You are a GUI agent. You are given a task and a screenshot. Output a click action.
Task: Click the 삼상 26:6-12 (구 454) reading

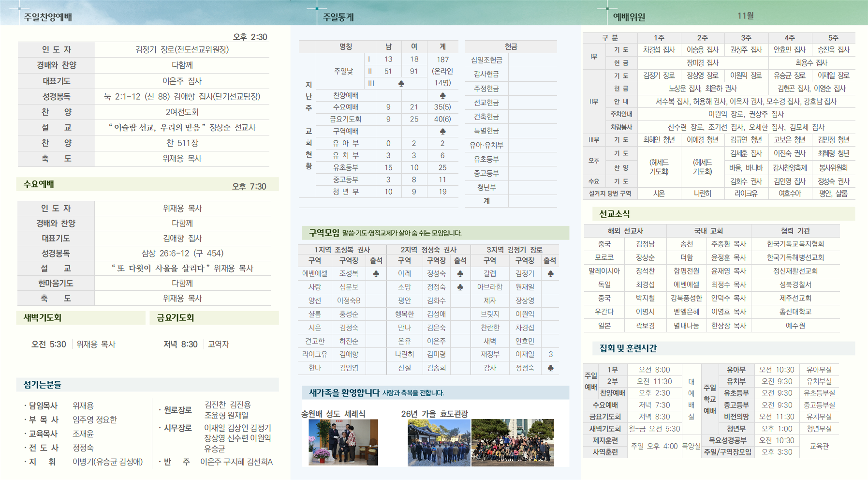182,253
